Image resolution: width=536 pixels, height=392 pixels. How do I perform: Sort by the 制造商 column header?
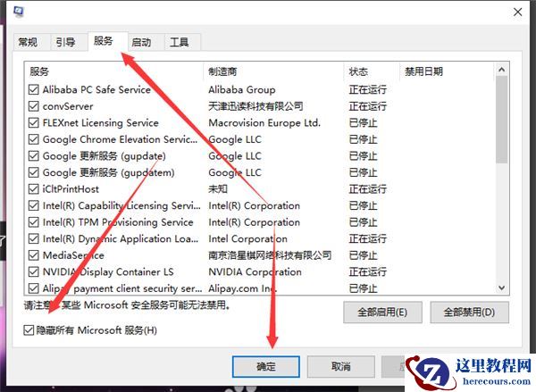tap(273, 71)
